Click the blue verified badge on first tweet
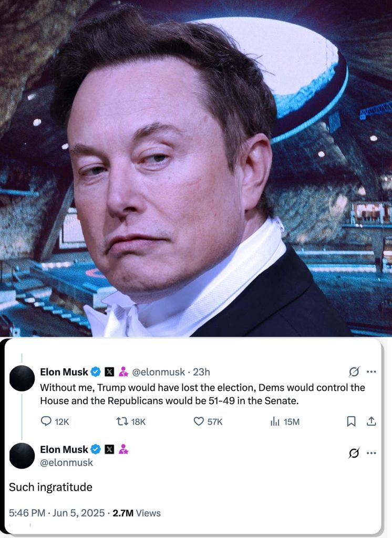392x538 pixels. pyautogui.click(x=96, y=371)
